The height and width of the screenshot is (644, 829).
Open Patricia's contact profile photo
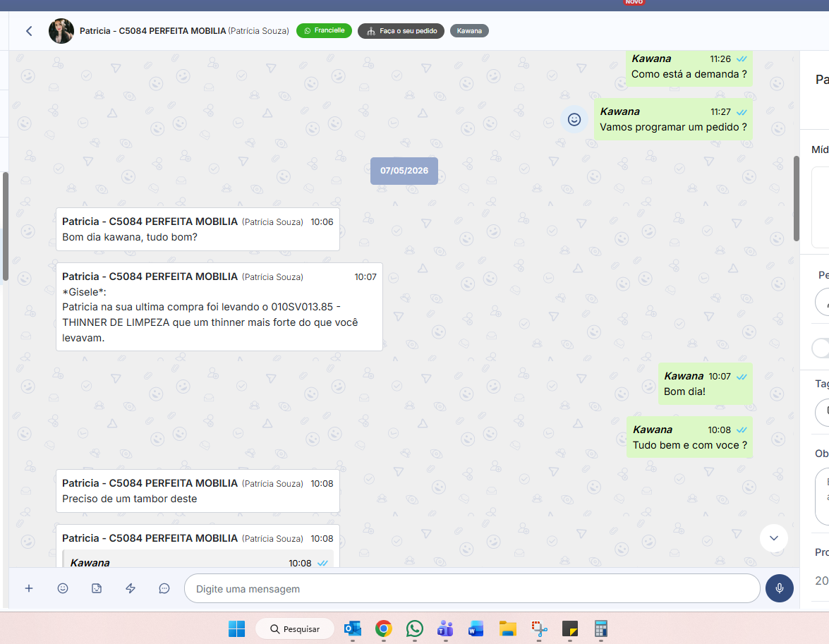click(x=61, y=31)
